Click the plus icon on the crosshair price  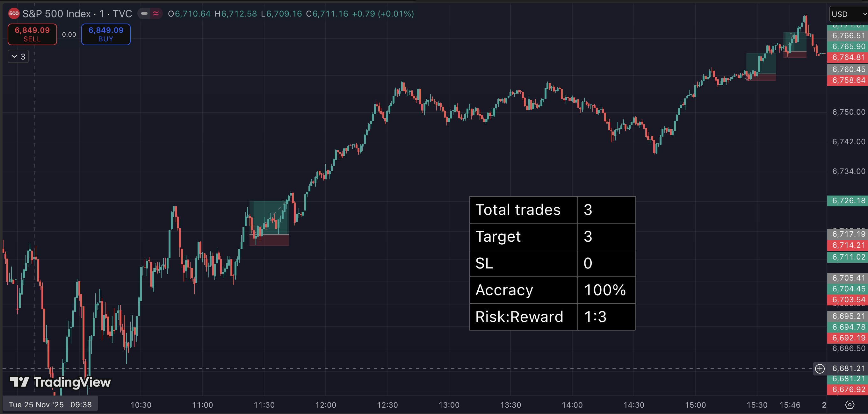coord(820,368)
